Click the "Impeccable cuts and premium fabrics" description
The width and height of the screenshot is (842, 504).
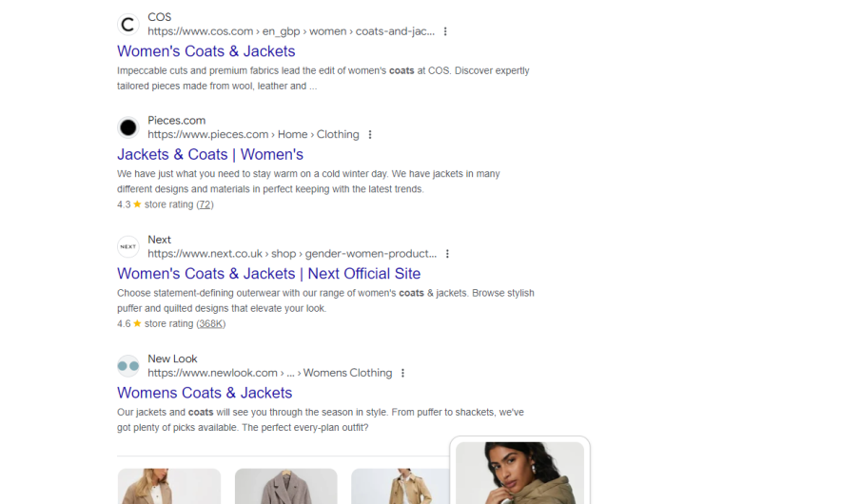coord(323,78)
